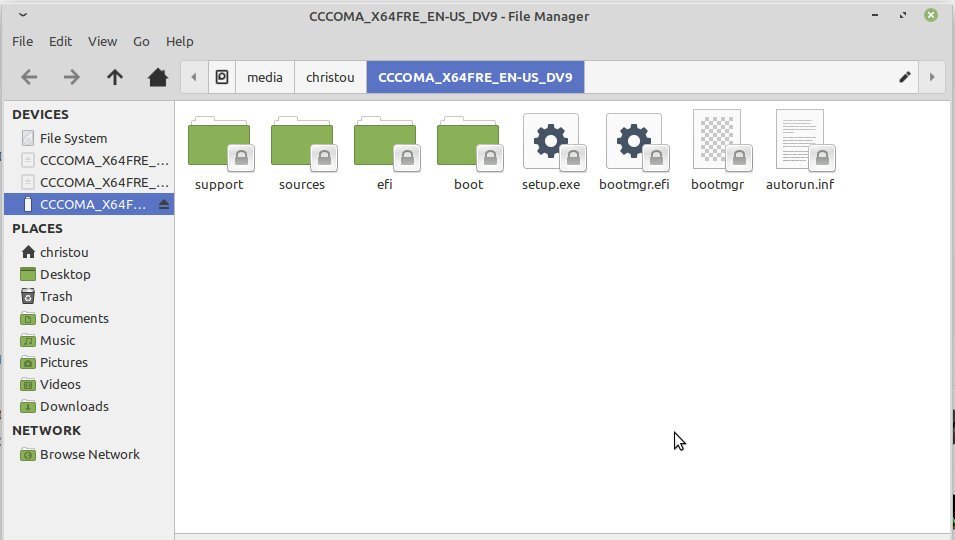Open Pictures in sidebar
This screenshot has height=540, width=955.
point(89,362)
